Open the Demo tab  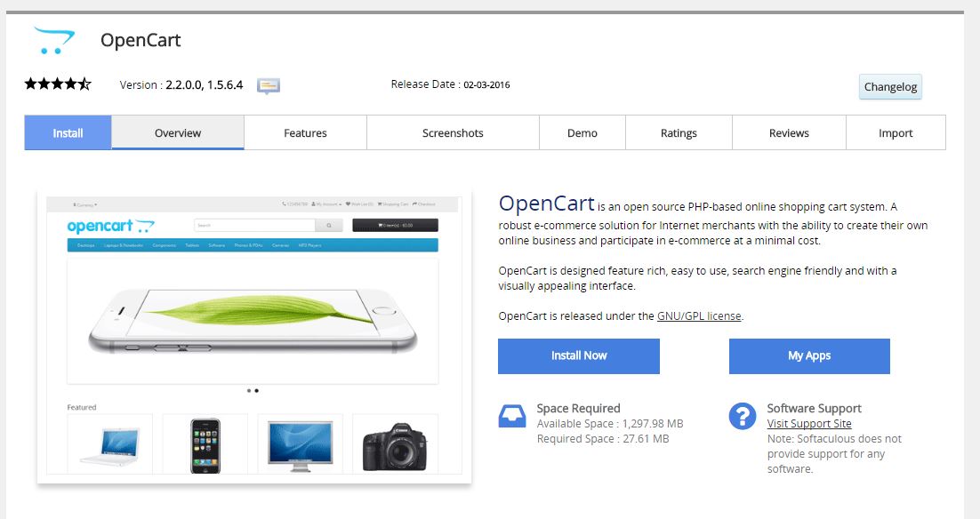[582, 132]
